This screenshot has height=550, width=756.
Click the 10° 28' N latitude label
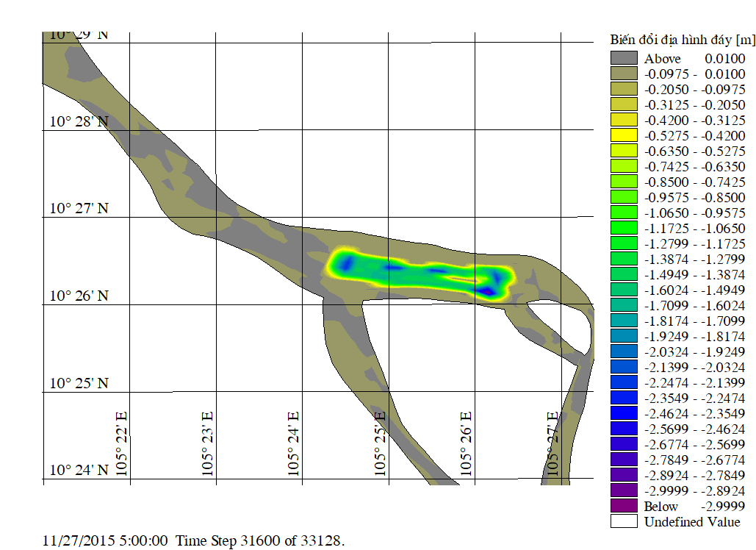pyautogui.click(x=79, y=121)
